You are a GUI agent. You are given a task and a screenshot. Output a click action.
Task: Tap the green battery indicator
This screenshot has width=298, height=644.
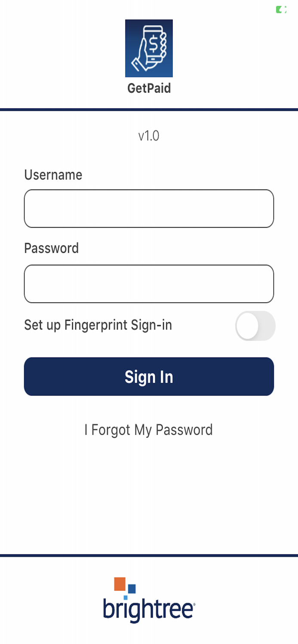[x=280, y=9]
